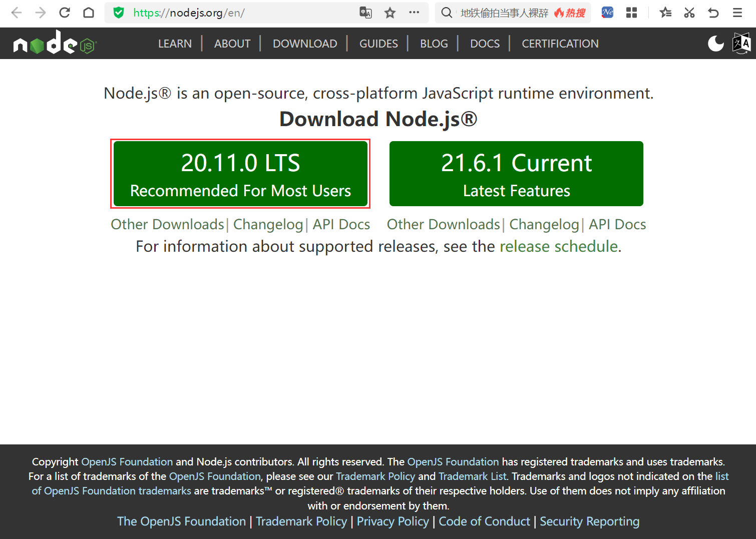Open the favorites list star icon
Screen dimensions: 756x539
pyautogui.click(x=665, y=13)
